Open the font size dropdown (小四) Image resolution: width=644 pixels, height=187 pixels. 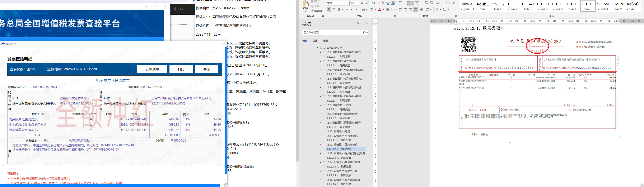(x=358, y=3)
